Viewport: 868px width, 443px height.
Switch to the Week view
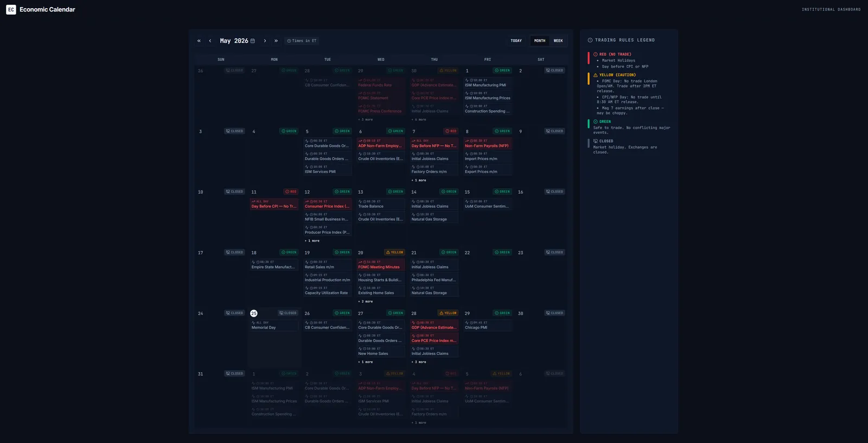tap(558, 41)
